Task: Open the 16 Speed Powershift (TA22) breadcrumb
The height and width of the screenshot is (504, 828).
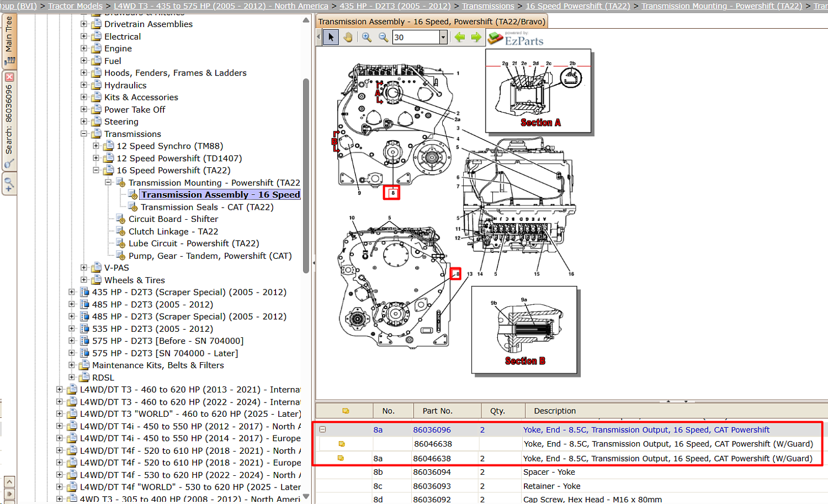Action: point(577,6)
